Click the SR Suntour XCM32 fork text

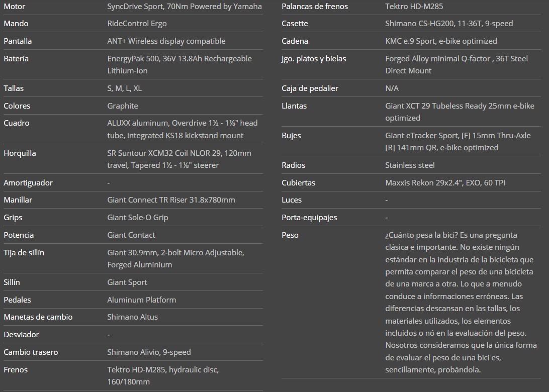[x=179, y=159]
